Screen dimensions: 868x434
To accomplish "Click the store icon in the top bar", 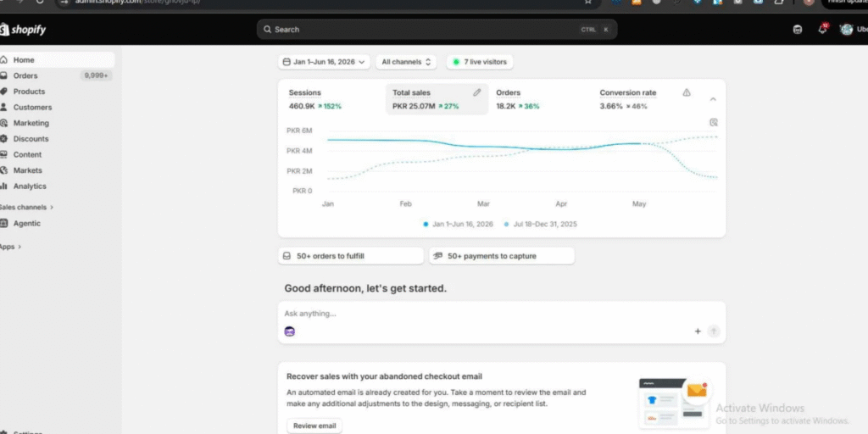I will [x=797, y=30].
